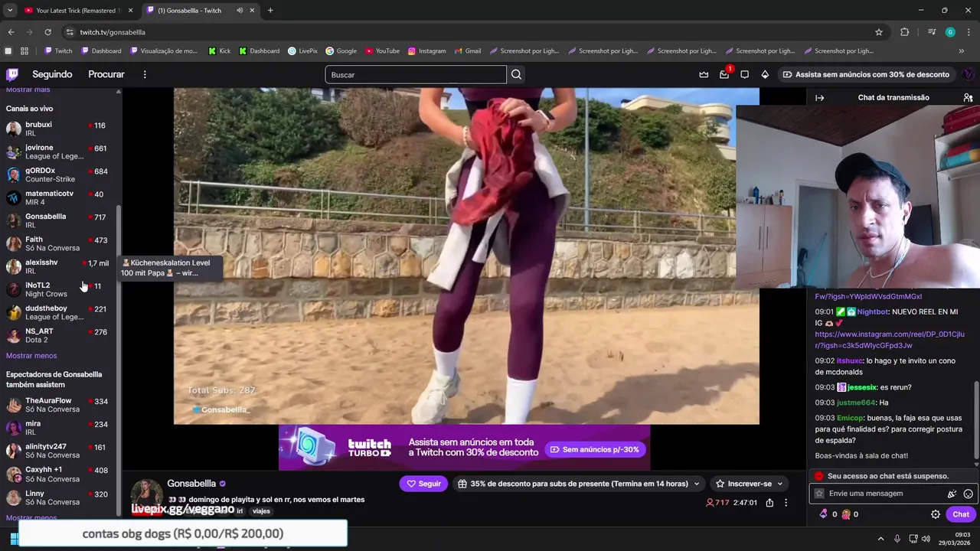The image size is (980, 551).
Task: Click the search magnifier button
Action: point(516,74)
